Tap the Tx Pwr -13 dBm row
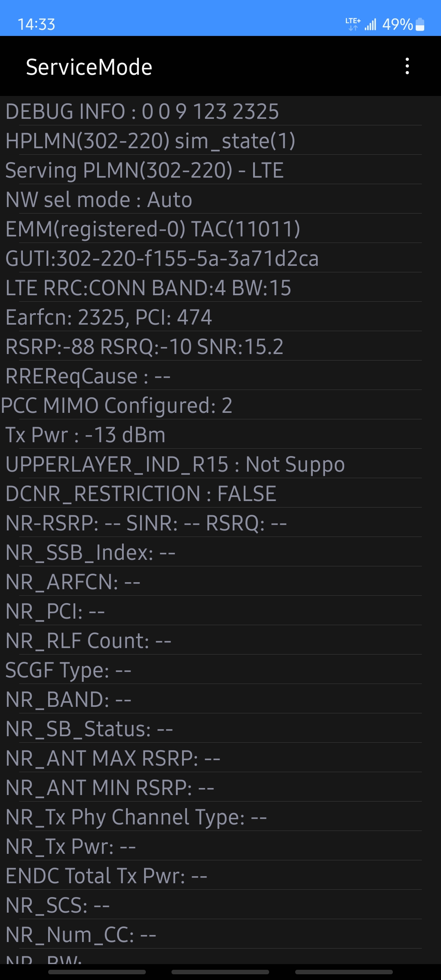This screenshot has width=441, height=980. coord(86,435)
